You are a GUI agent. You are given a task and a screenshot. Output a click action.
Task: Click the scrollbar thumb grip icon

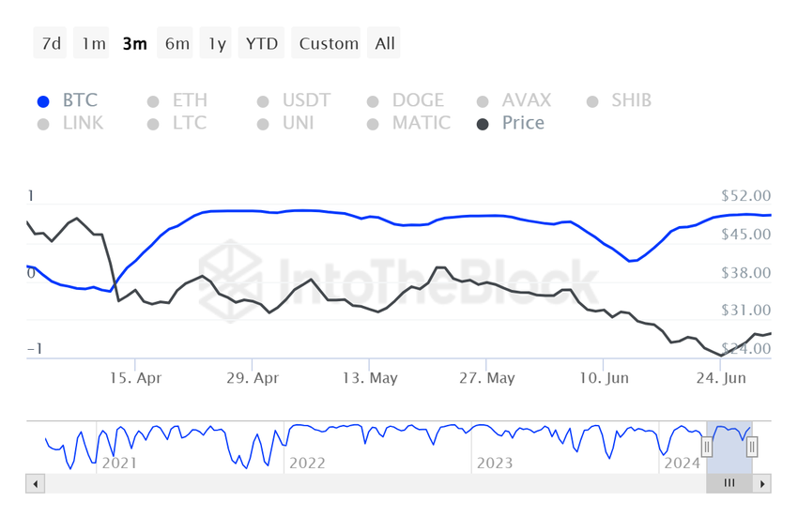click(x=729, y=483)
